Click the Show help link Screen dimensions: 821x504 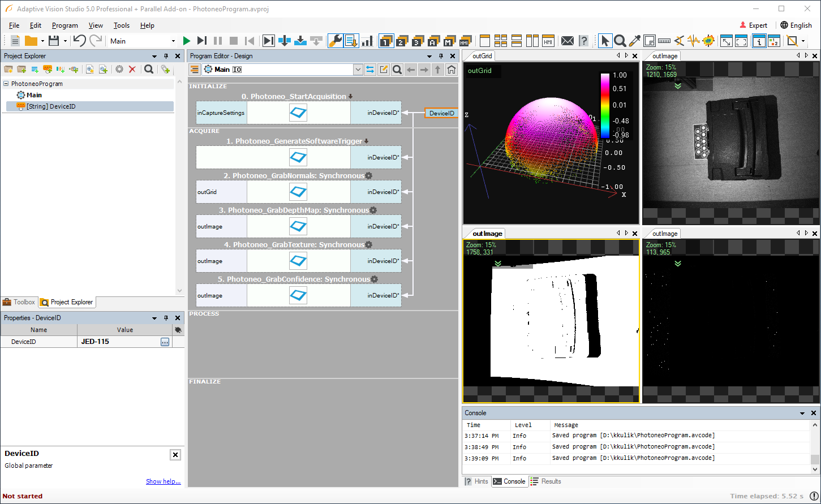[x=163, y=481]
